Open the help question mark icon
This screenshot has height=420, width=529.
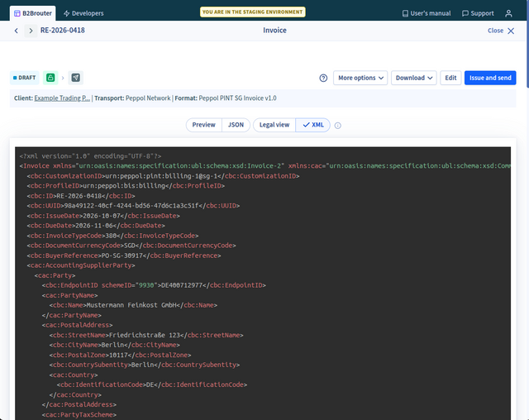[323, 78]
